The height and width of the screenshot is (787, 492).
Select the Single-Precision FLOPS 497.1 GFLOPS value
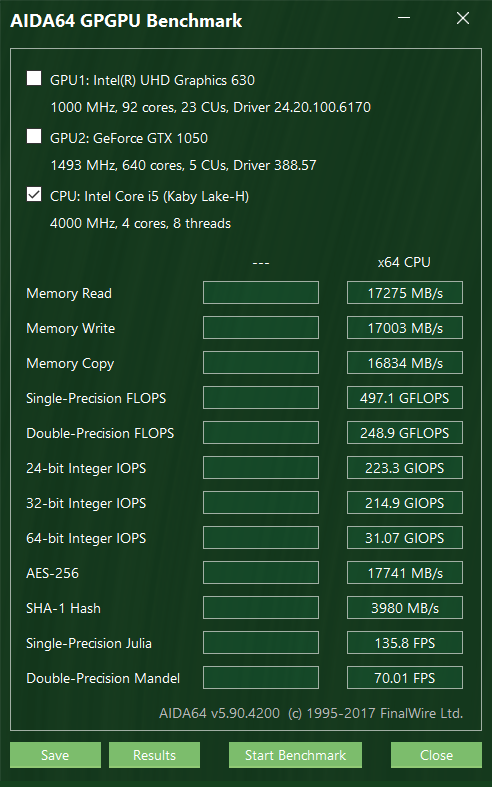(x=405, y=398)
